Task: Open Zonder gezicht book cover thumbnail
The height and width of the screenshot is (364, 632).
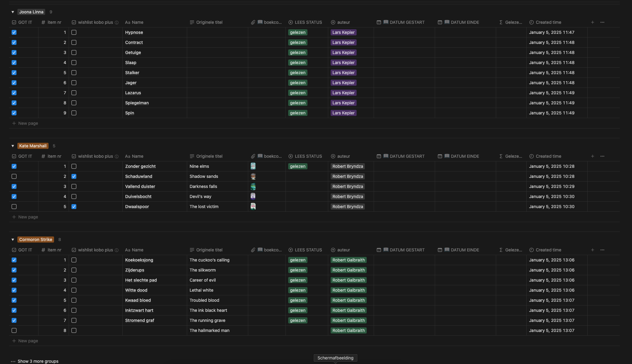Action: click(253, 166)
